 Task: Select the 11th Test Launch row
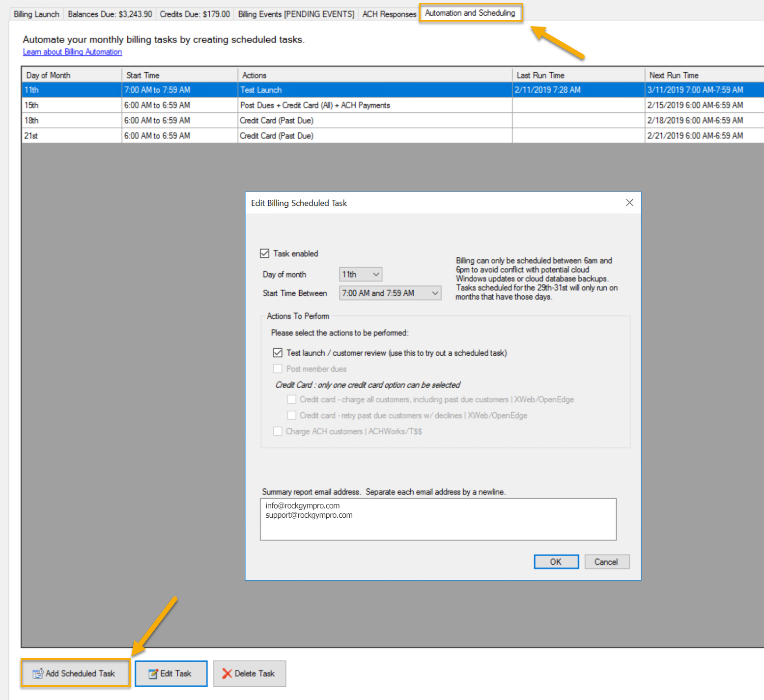[x=393, y=90]
